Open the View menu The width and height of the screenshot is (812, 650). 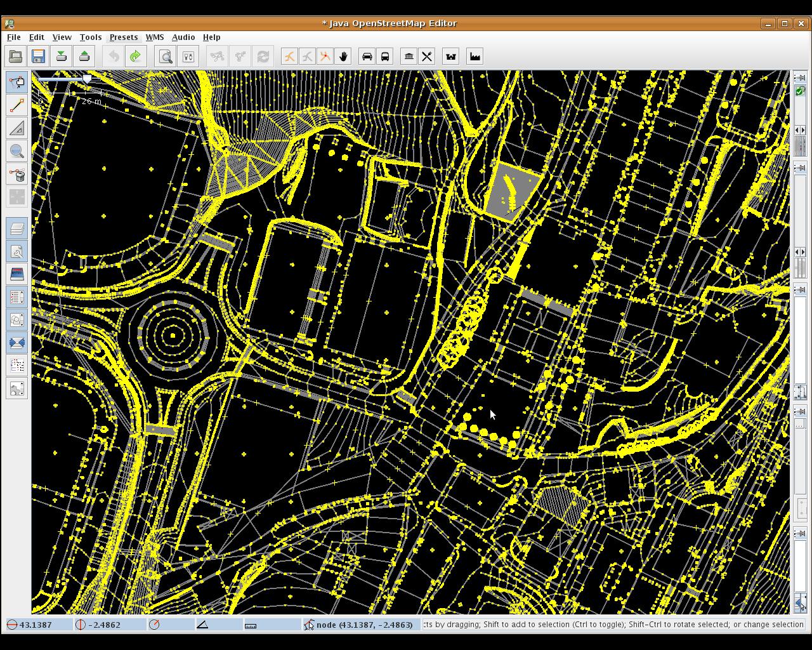tap(62, 37)
